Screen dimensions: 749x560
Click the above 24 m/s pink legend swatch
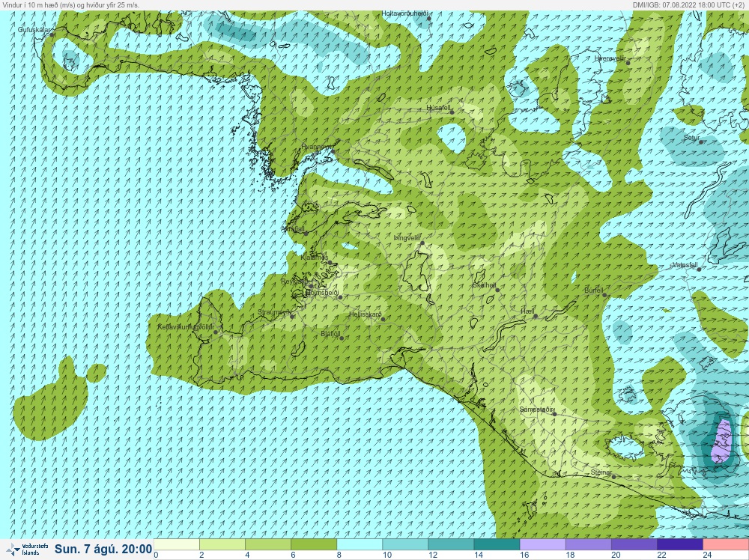click(726, 544)
